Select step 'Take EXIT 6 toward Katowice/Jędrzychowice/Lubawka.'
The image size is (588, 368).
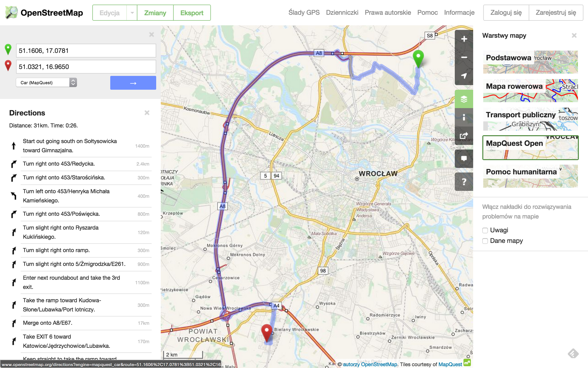[x=80, y=341]
